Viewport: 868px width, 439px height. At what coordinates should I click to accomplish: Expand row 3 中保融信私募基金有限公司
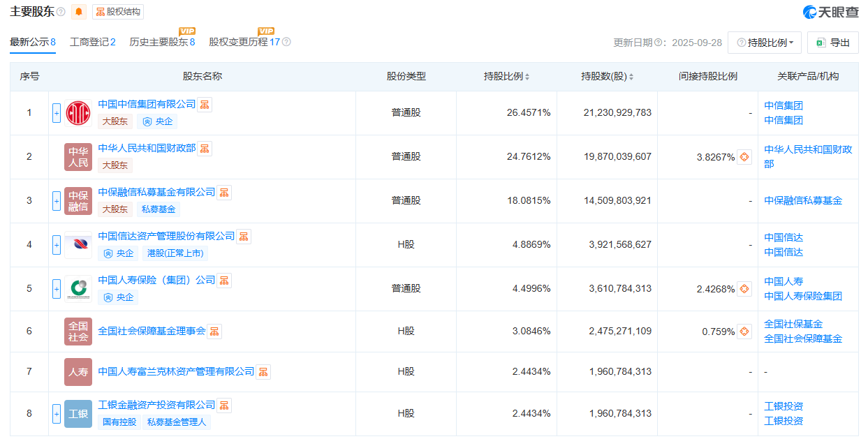pyautogui.click(x=57, y=201)
